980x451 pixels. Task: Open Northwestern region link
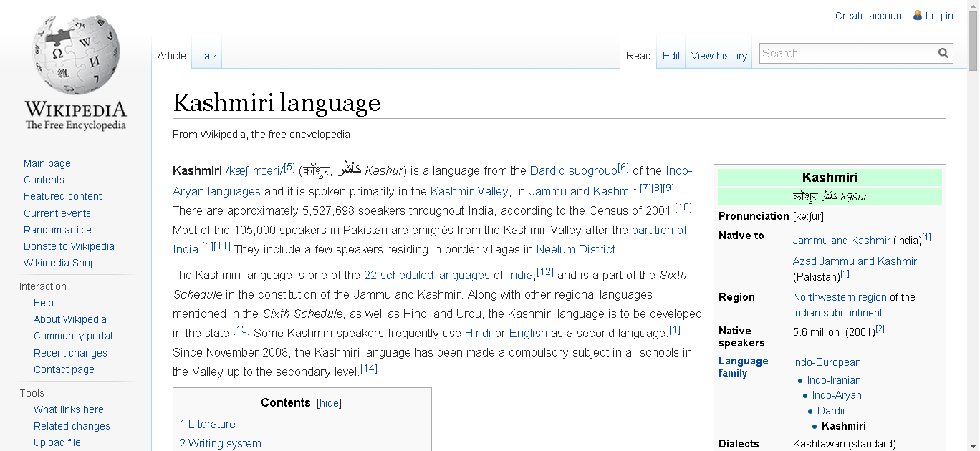point(840,297)
